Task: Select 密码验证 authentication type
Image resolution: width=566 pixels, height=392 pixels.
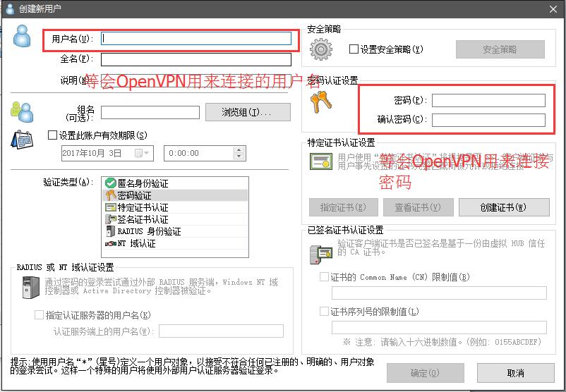Action: [x=176, y=195]
